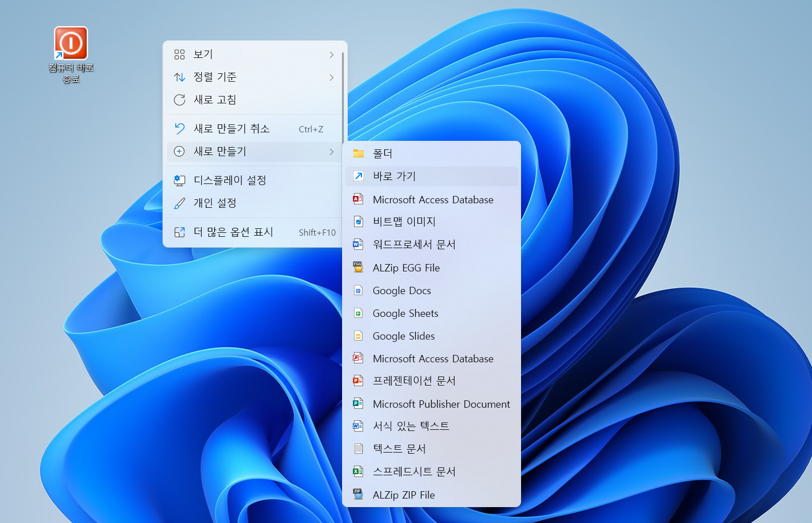The height and width of the screenshot is (523, 812).
Task: Click the 텍스트 문서 notepad icon
Action: click(x=359, y=449)
